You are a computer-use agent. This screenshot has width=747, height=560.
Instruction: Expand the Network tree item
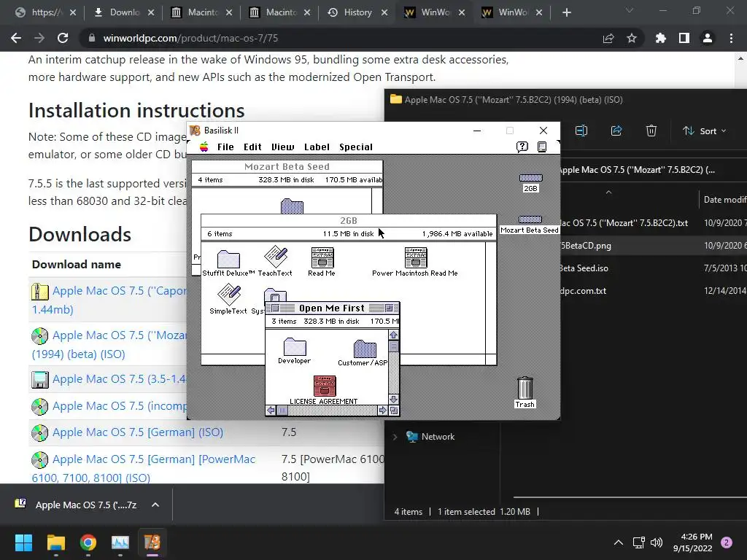coord(395,437)
